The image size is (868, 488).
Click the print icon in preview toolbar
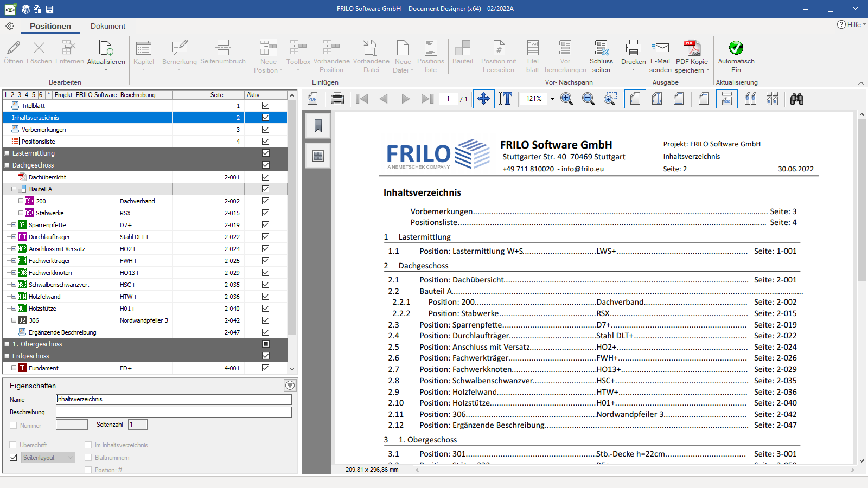point(337,99)
